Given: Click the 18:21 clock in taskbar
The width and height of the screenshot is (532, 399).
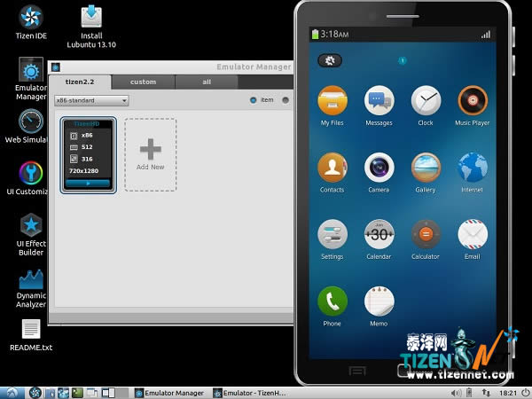Looking at the screenshot, I should point(508,393).
